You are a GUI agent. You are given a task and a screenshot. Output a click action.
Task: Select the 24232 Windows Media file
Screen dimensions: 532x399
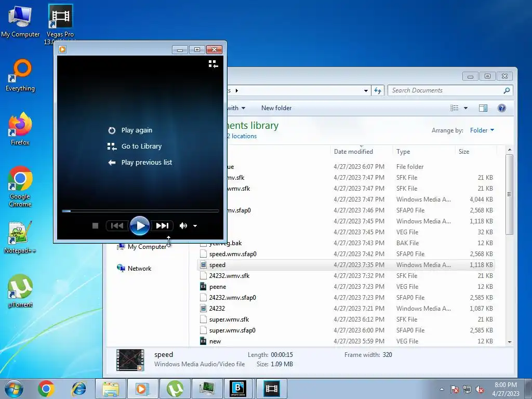(212, 309)
